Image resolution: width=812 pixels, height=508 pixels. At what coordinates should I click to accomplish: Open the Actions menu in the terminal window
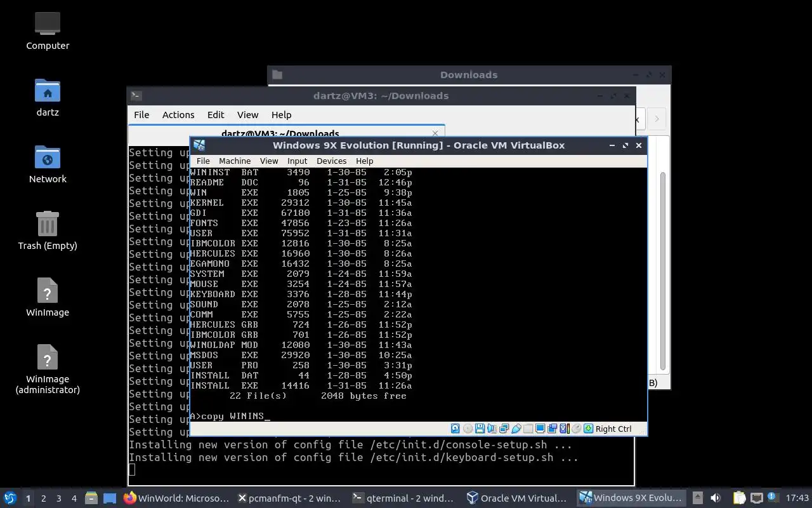click(x=178, y=115)
